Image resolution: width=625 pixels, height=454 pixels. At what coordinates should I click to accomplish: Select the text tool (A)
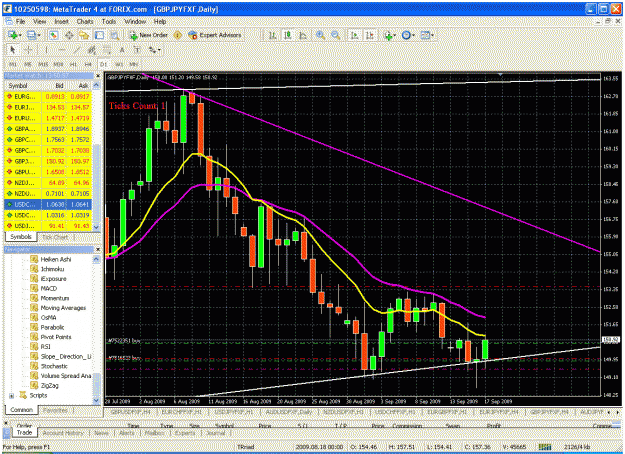(122, 50)
